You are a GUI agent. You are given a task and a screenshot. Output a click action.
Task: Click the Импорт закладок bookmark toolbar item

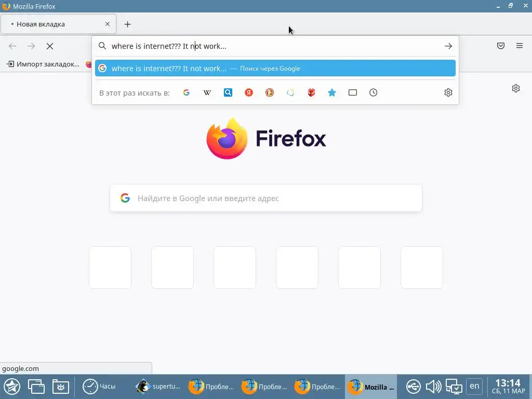[43, 64]
